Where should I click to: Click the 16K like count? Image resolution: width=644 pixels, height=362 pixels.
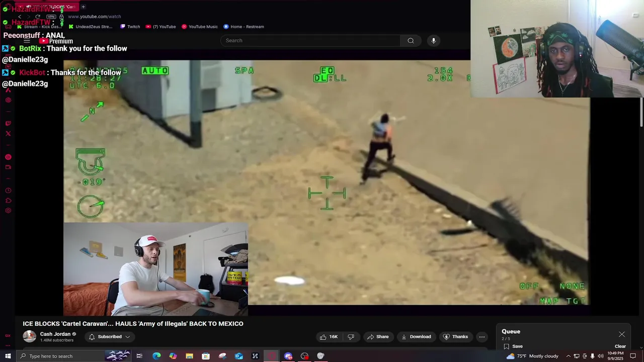click(x=333, y=336)
